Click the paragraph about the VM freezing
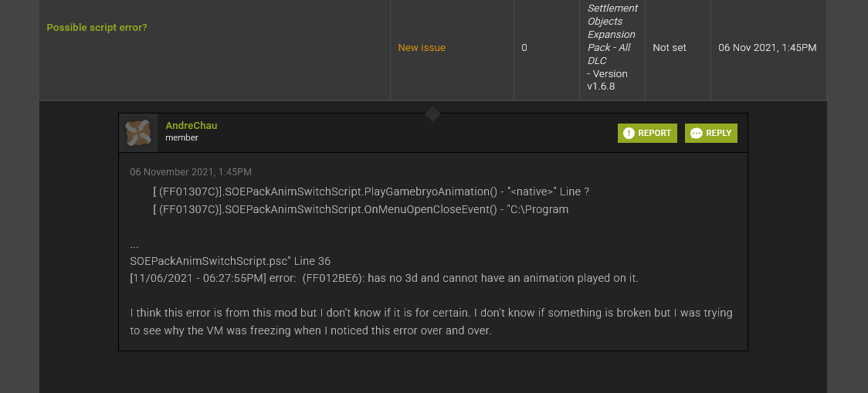 pyautogui.click(x=431, y=322)
